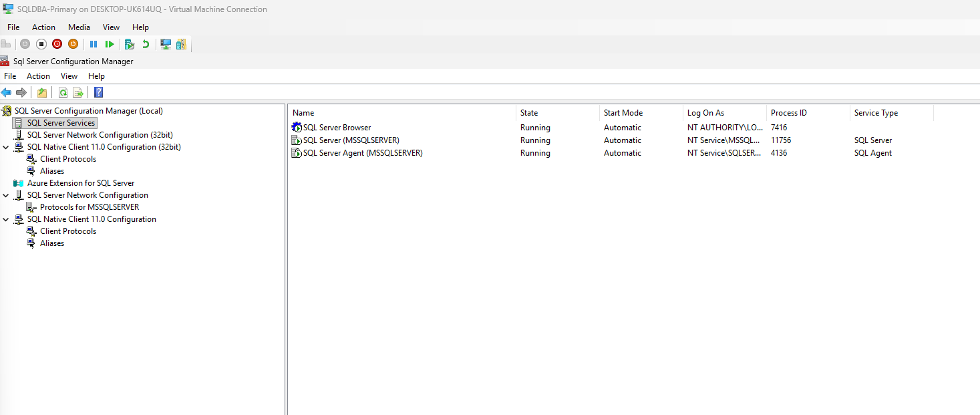
Task: Shut down the VM using the red power icon
Action: point(57,44)
